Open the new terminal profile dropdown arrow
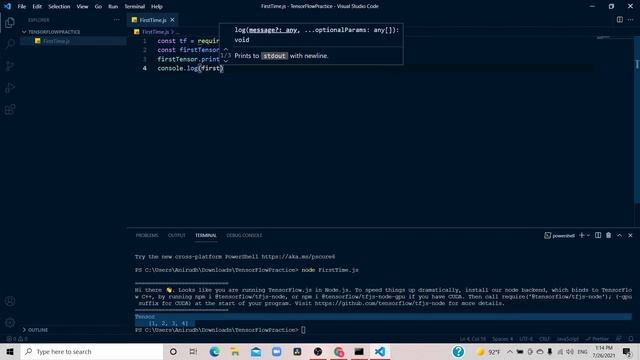The height and width of the screenshot is (360, 640). click(x=588, y=235)
